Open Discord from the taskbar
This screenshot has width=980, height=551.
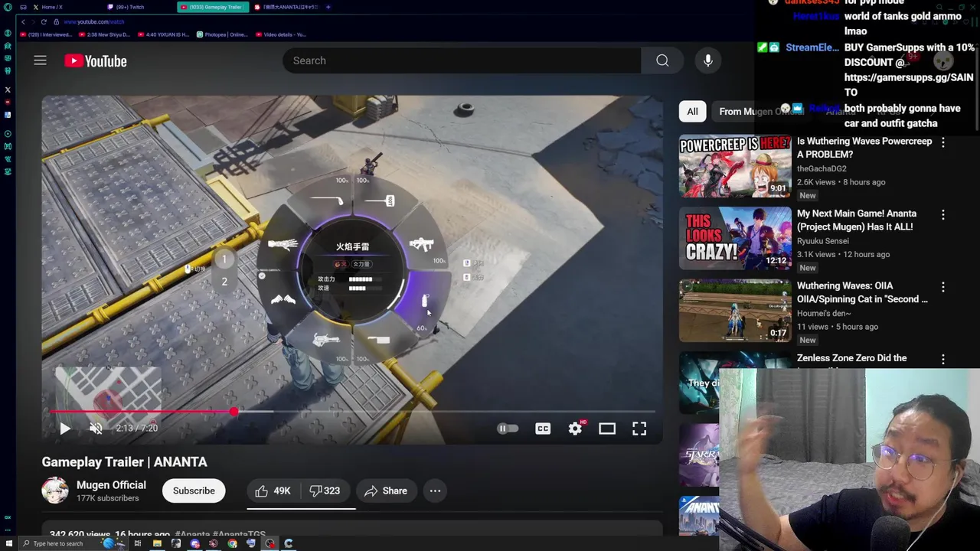(x=195, y=544)
